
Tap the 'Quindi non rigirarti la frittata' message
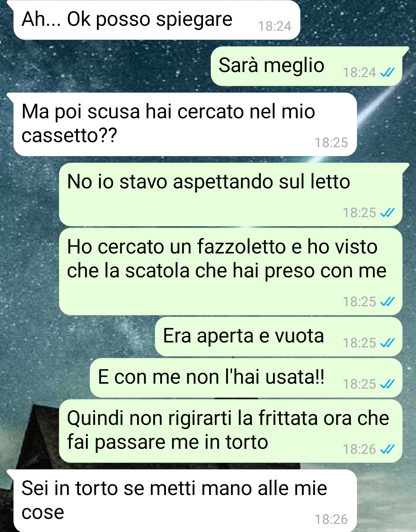[231, 431]
